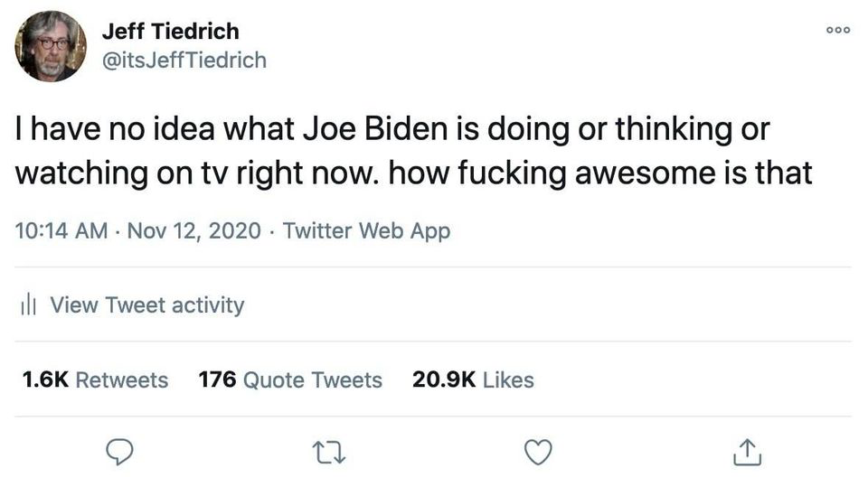Share the tweet via the share icon

coord(748,452)
